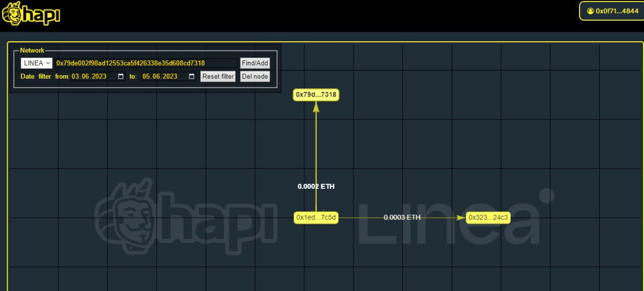Select the 0x323...24c3 graph node
Screen dimensions: 644x291
tap(488, 217)
